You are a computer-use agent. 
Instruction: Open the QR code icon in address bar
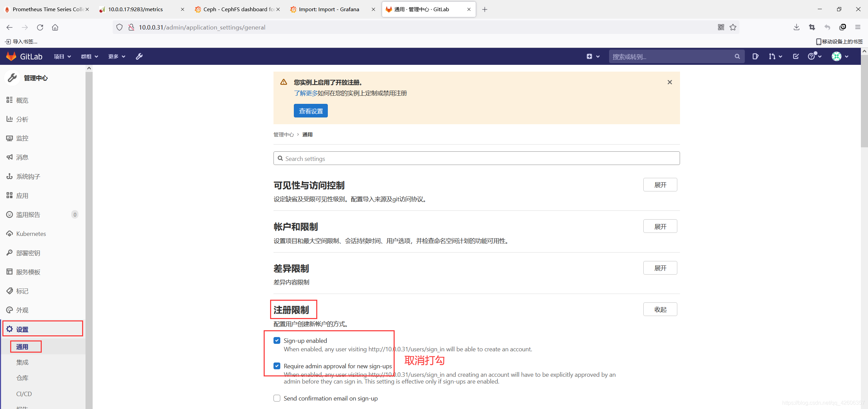721,27
